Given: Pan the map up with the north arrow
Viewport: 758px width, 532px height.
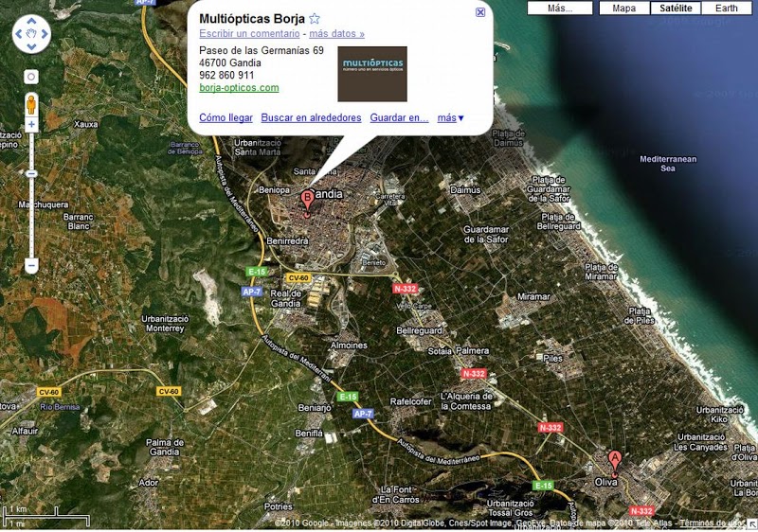Looking at the screenshot, I should pyautogui.click(x=31, y=21).
